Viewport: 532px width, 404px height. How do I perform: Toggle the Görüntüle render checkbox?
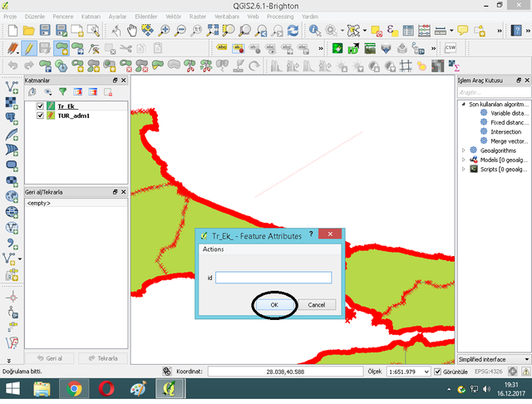point(438,372)
